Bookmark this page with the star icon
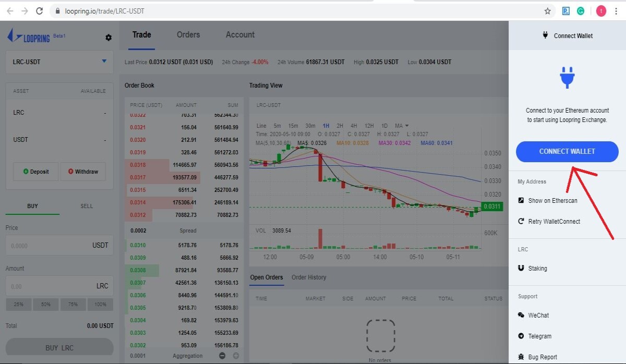Image resolution: width=626 pixels, height=364 pixels. pyautogui.click(x=547, y=10)
